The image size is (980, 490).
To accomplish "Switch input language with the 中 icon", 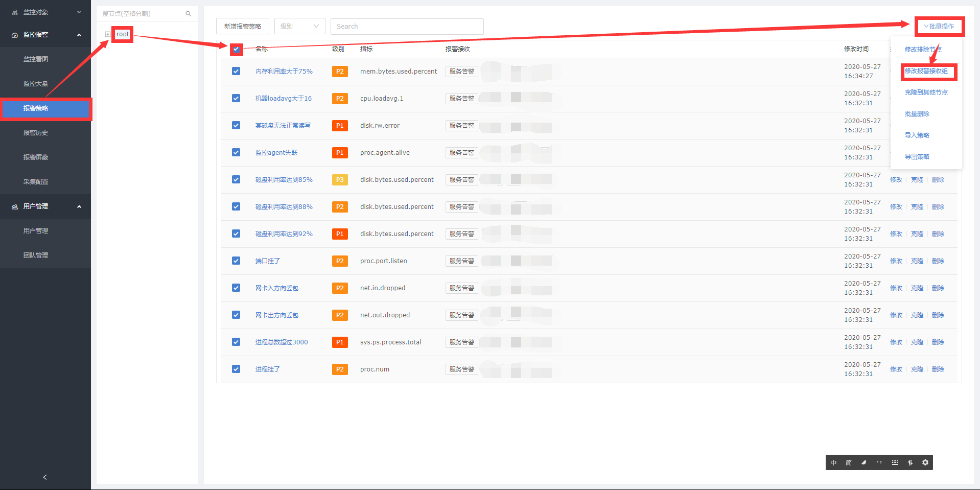I will point(834,462).
